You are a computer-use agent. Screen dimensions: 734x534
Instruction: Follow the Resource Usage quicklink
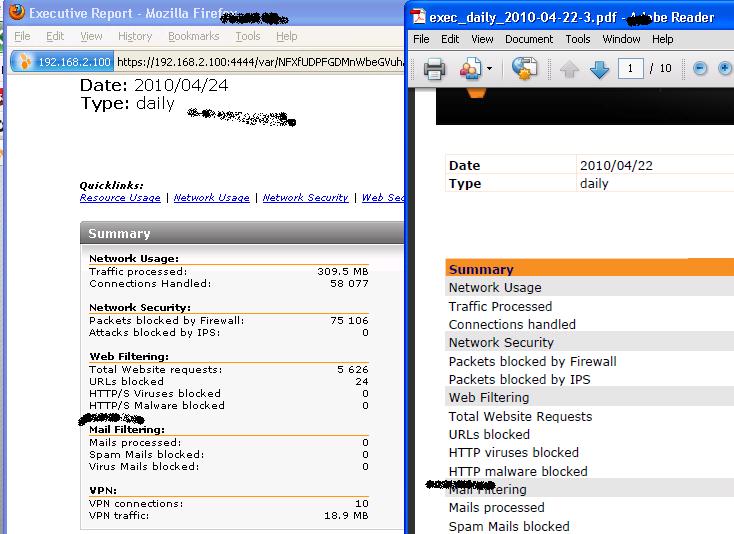pyautogui.click(x=120, y=198)
